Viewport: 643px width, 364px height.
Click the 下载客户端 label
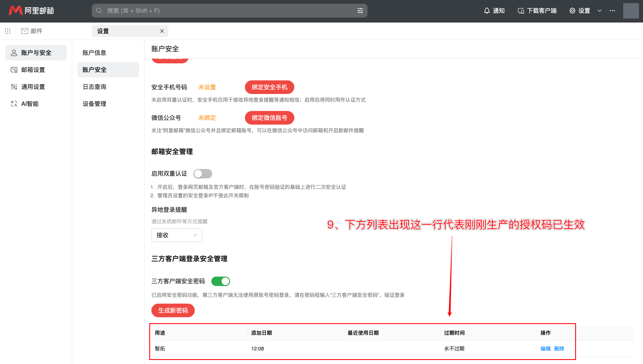542,10
